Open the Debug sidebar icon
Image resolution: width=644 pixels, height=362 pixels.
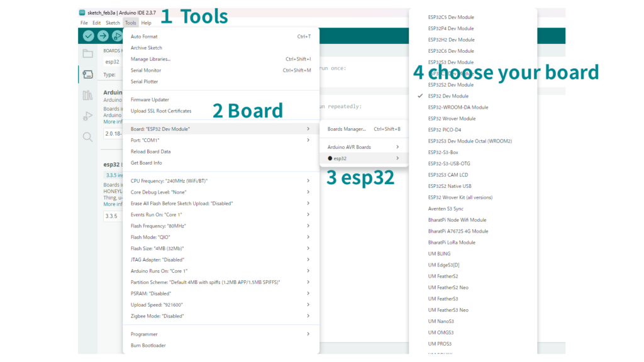pos(87,116)
